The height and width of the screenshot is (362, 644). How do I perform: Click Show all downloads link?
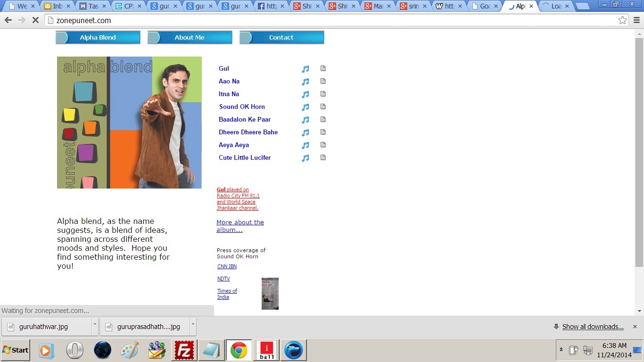pos(593,327)
